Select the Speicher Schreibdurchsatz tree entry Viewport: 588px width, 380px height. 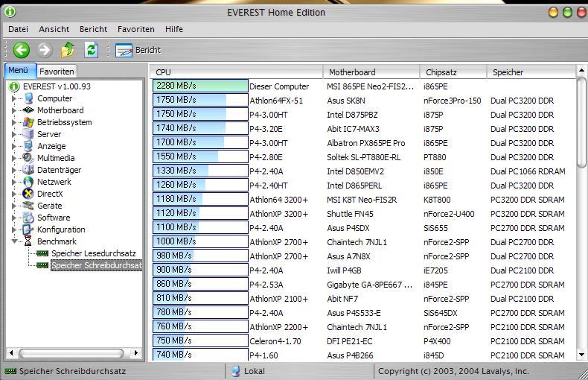coord(96,265)
